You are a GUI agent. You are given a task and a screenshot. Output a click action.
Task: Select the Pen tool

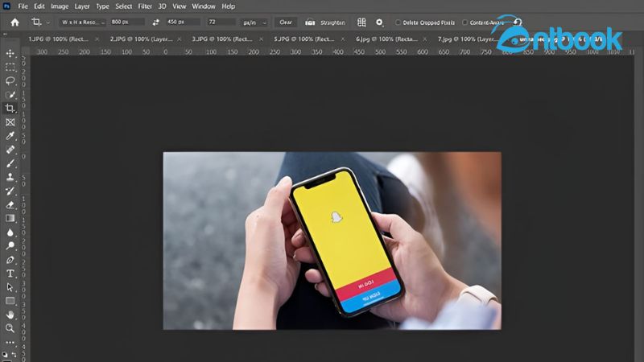tap(10, 260)
